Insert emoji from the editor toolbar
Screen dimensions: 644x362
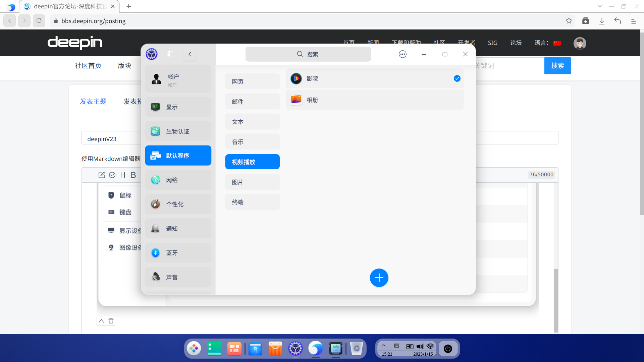tap(112, 175)
